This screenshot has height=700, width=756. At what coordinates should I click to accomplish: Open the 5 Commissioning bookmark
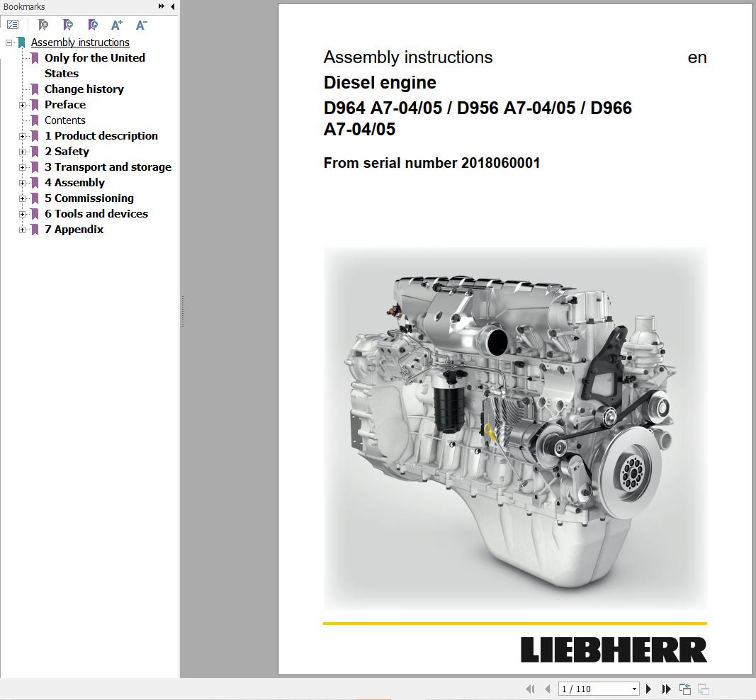pos(89,198)
